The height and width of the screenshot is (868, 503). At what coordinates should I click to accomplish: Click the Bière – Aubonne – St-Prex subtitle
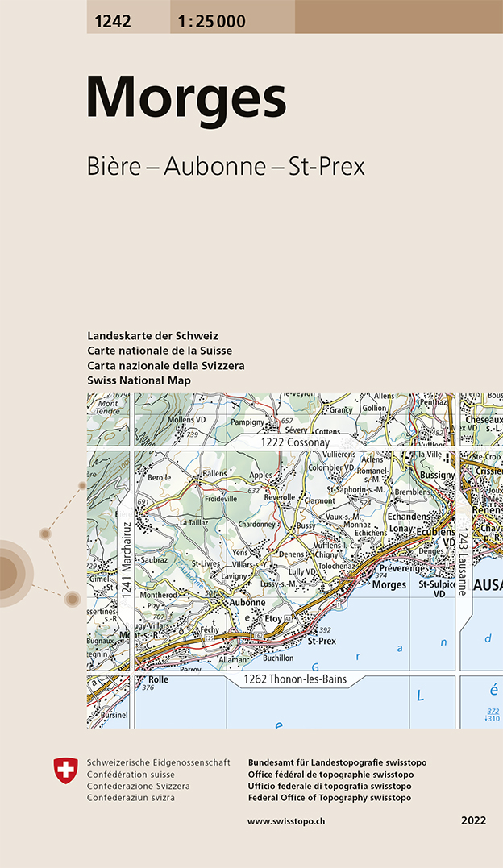(x=226, y=167)
